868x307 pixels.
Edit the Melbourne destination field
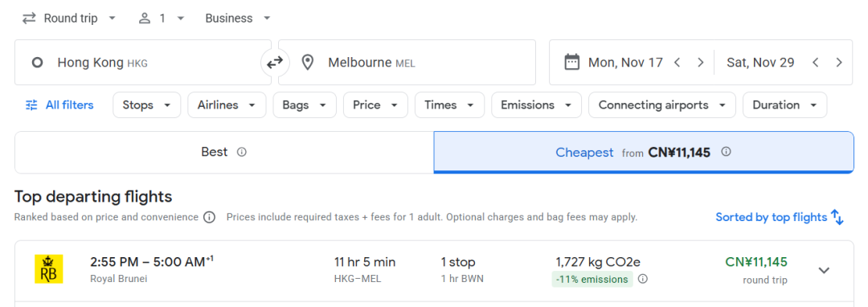coord(407,63)
